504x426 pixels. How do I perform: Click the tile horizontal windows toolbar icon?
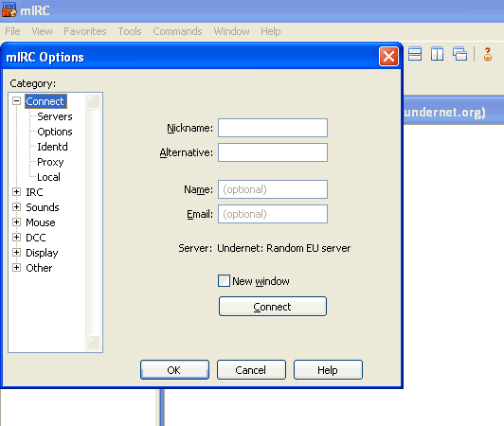click(415, 54)
